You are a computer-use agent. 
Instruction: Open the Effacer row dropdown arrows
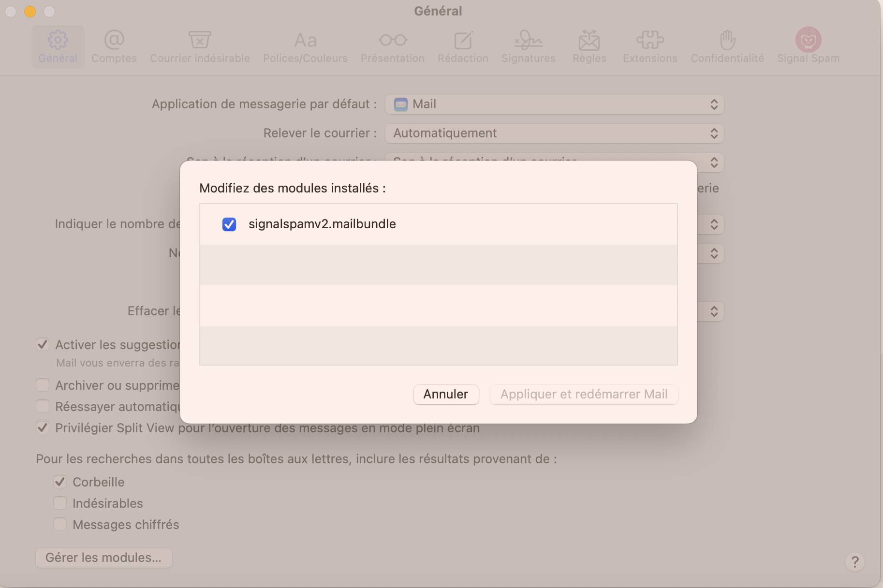(x=714, y=311)
